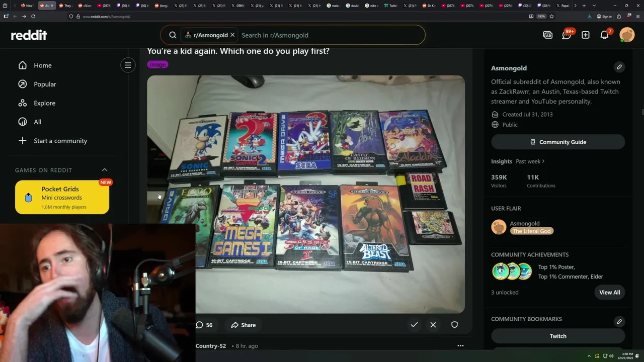Edit community bookmarks pencil icon
The width and height of the screenshot is (644, 362).
(x=619, y=321)
